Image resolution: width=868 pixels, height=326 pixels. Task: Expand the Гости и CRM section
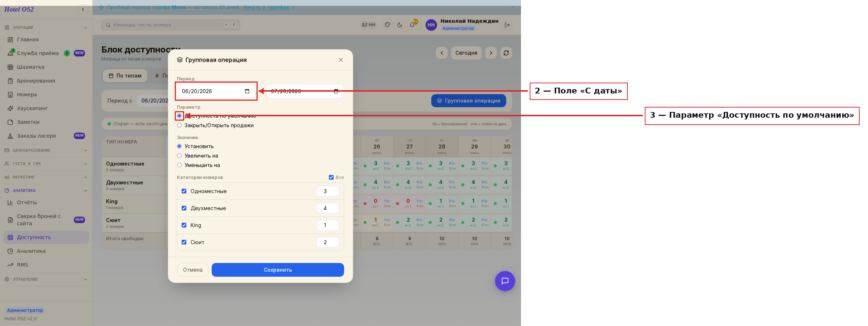pos(46,164)
